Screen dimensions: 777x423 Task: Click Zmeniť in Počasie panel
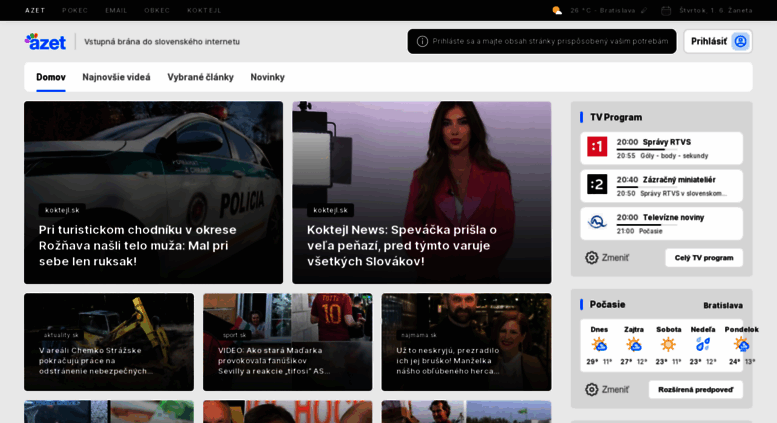(615, 389)
